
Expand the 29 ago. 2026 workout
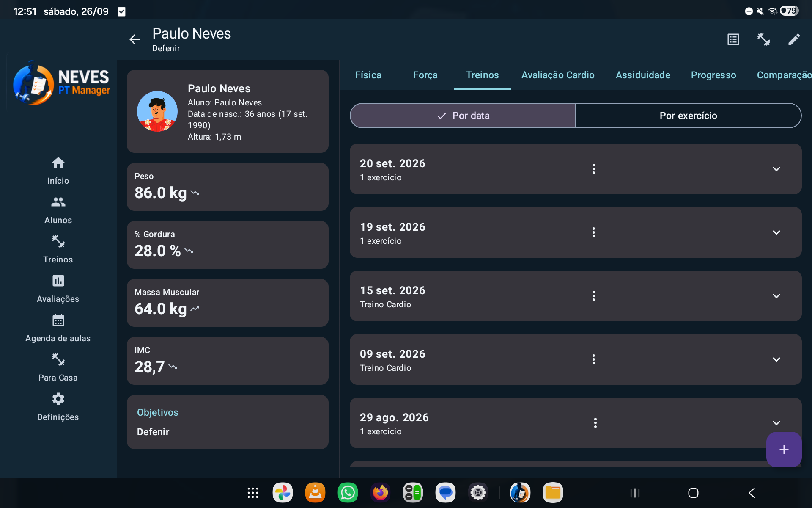point(776,423)
